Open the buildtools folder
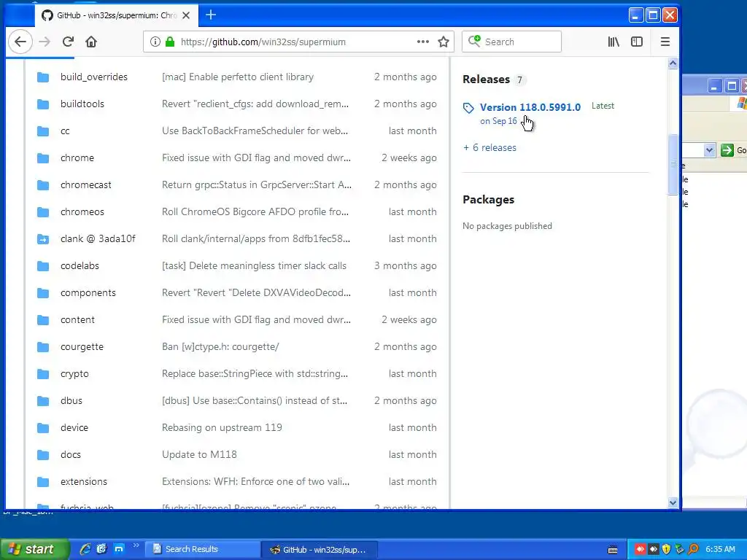Viewport: 747px width, 560px height. [x=82, y=104]
